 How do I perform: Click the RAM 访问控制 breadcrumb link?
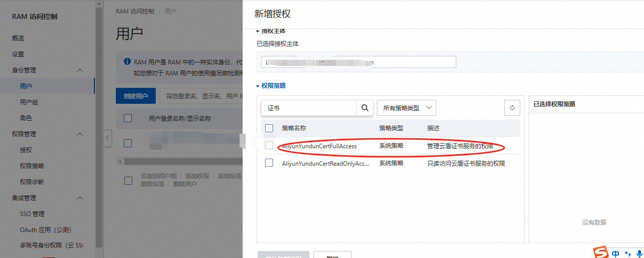coord(135,11)
